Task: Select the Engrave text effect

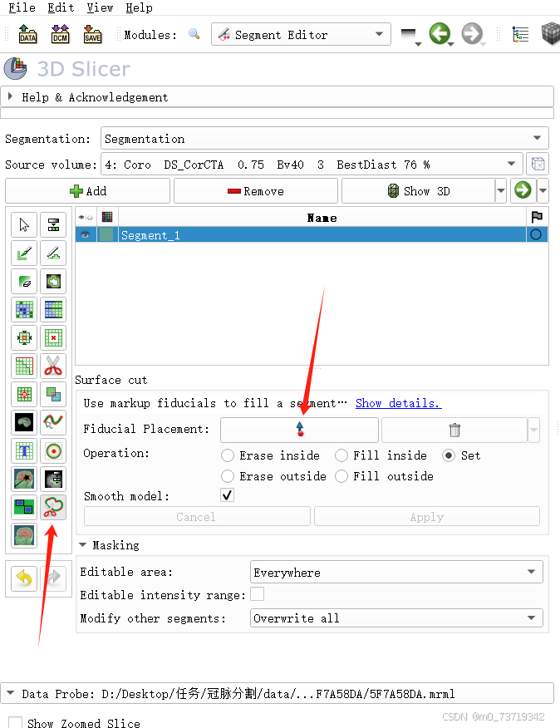Action: point(24,450)
